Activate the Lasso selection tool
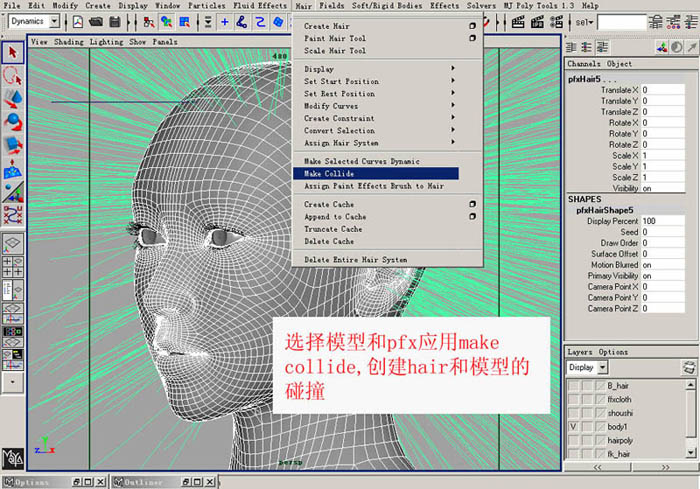The height and width of the screenshot is (489, 700). [12, 75]
